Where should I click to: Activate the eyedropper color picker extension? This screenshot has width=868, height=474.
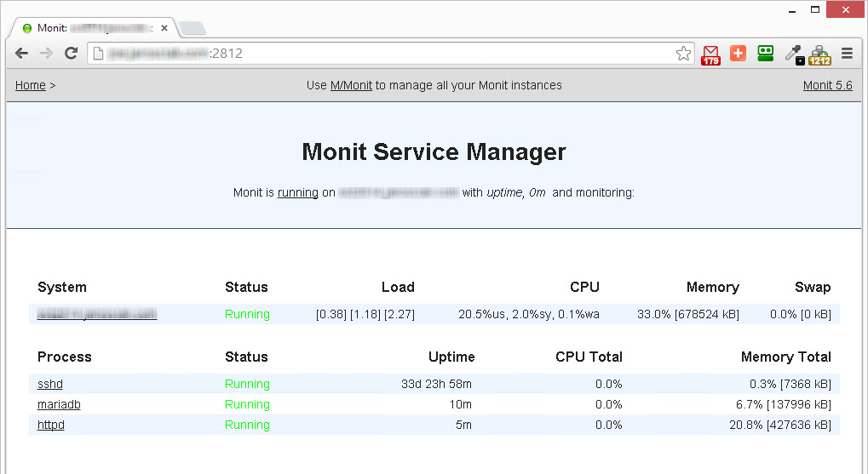click(795, 54)
